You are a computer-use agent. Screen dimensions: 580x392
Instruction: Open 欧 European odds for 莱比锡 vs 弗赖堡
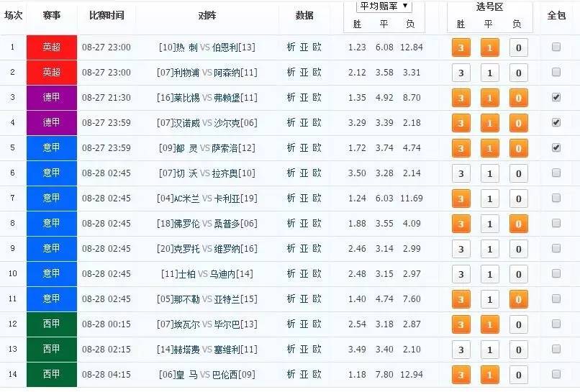(x=317, y=97)
